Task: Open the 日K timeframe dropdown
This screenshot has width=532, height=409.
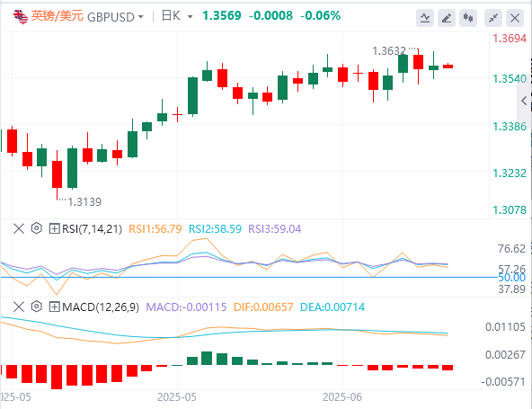Action: [x=177, y=16]
